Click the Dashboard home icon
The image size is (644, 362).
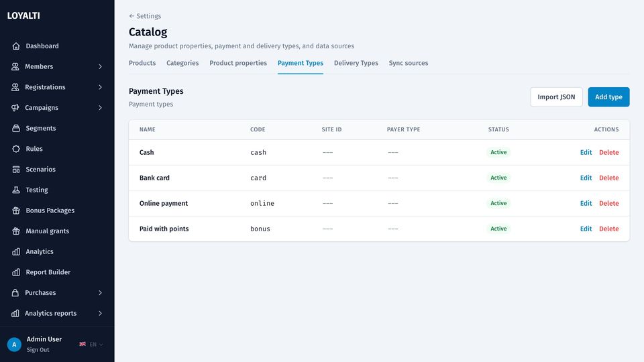pyautogui.click(x=16, y=46)
